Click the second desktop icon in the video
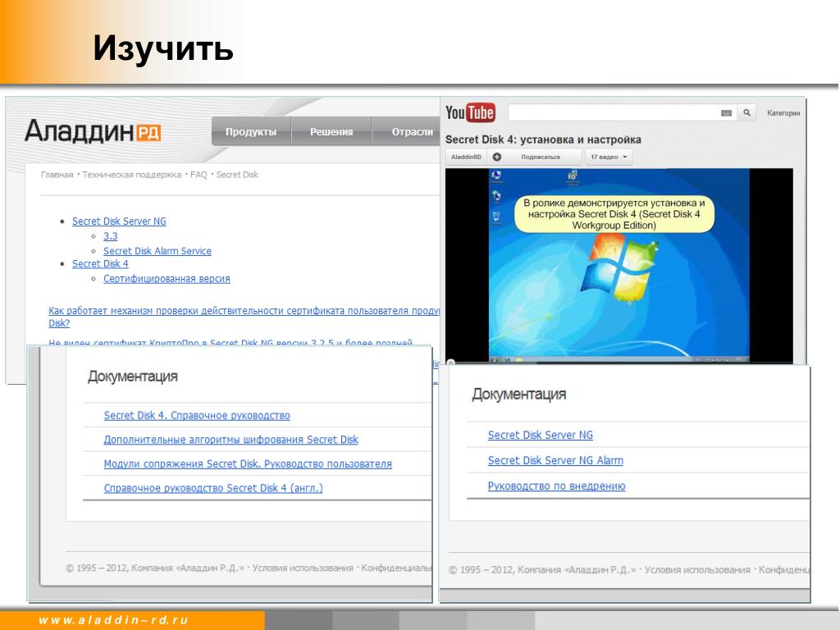The width and height of the screenshot is (840, 630). click(x=496, y=196)
